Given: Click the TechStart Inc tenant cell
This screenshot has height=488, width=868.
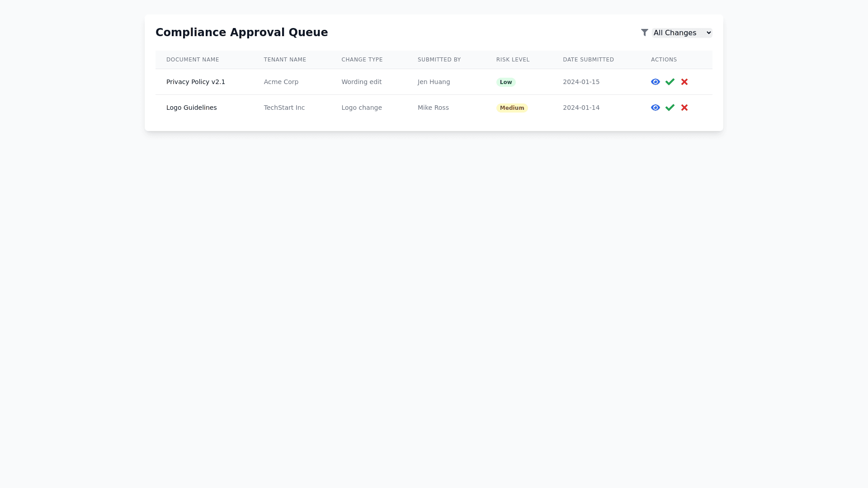Looking at the screenshot, I should (284, 108).
